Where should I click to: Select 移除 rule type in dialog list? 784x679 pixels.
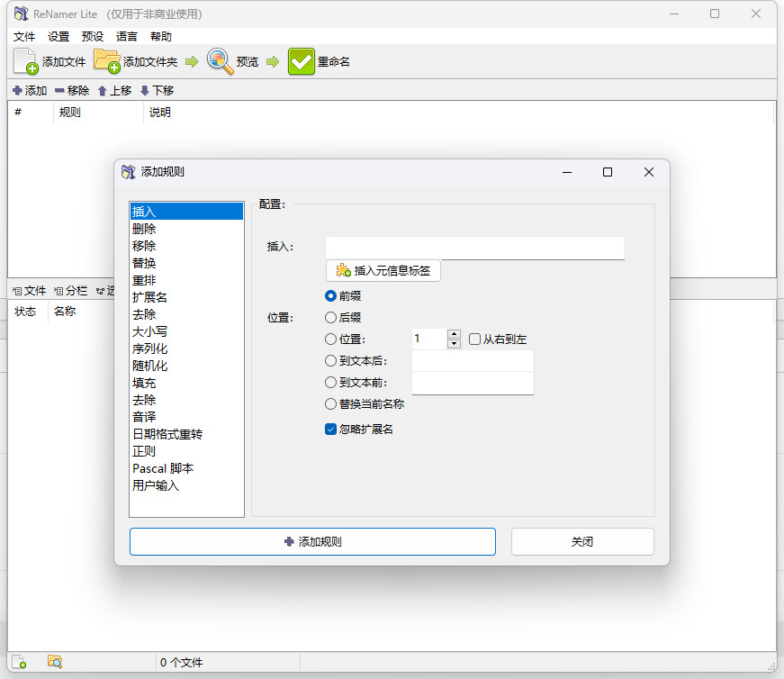[x=186, y=246]
